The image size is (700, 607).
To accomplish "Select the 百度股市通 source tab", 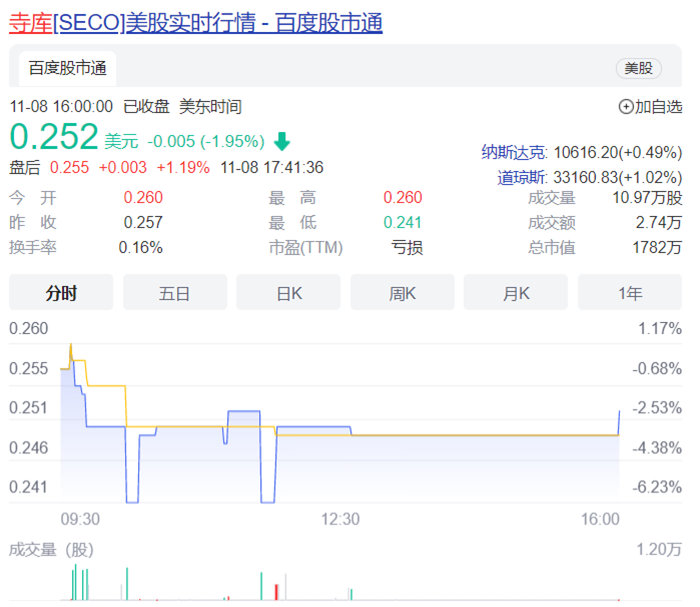I will [67, 68].
